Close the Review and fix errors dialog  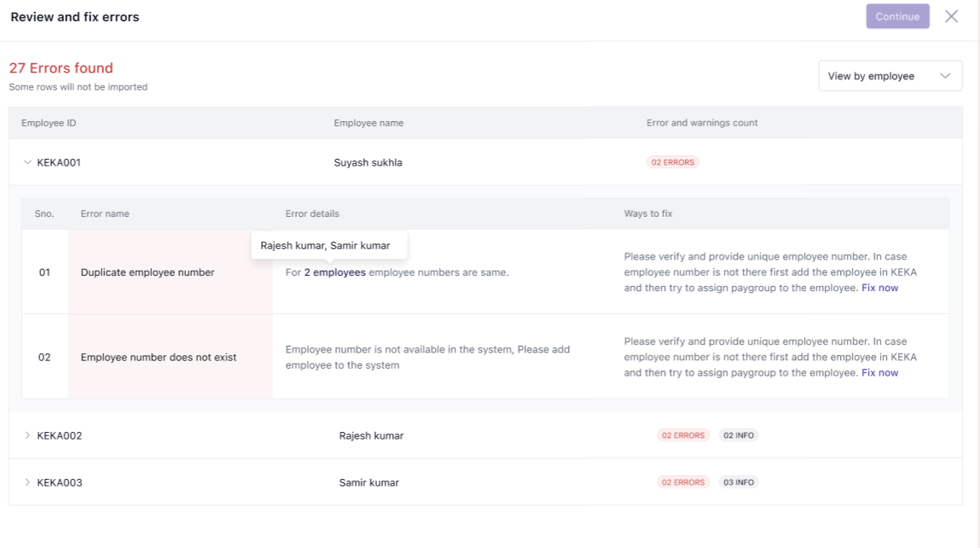click(x=951, y=16)
